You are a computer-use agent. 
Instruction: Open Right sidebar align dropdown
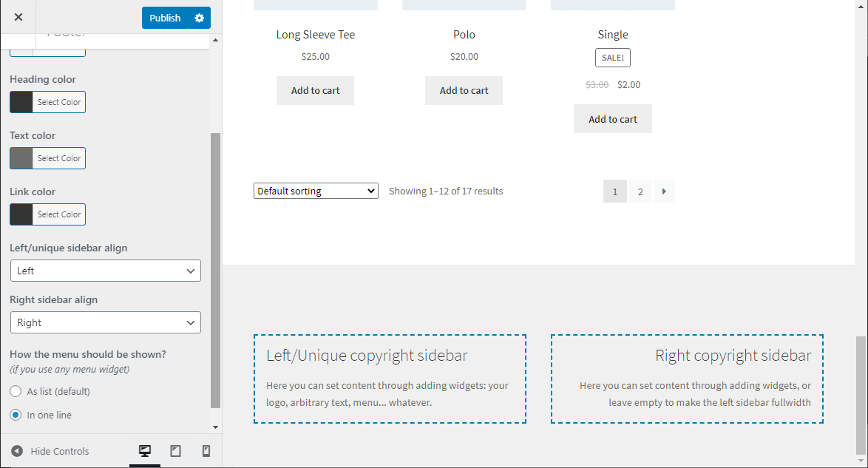pyautogui.click(x=106, y=322)
